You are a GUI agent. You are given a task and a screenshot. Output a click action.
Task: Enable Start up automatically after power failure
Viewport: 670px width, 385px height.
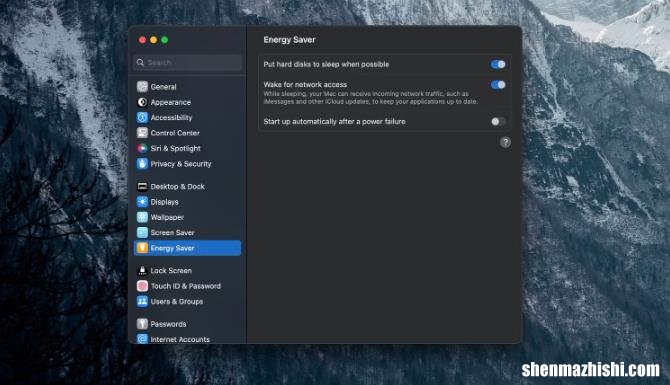tap(498, 122)
